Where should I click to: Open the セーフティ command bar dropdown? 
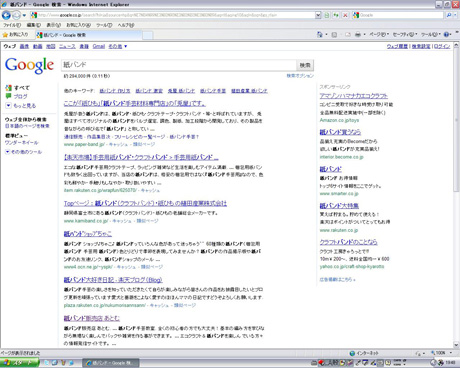tap(405, 34)
